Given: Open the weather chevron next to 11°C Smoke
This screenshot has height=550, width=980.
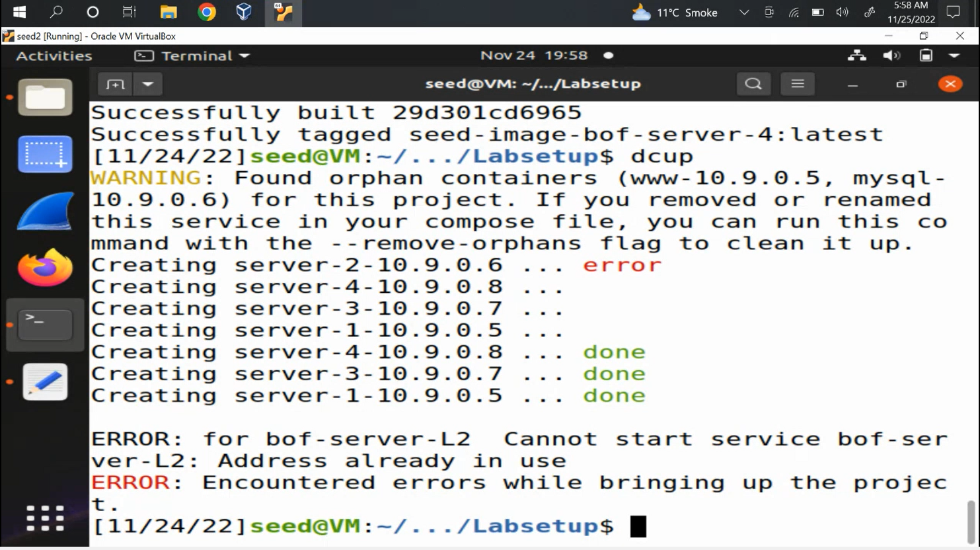Looking at the screenshot, I should 743,12.
